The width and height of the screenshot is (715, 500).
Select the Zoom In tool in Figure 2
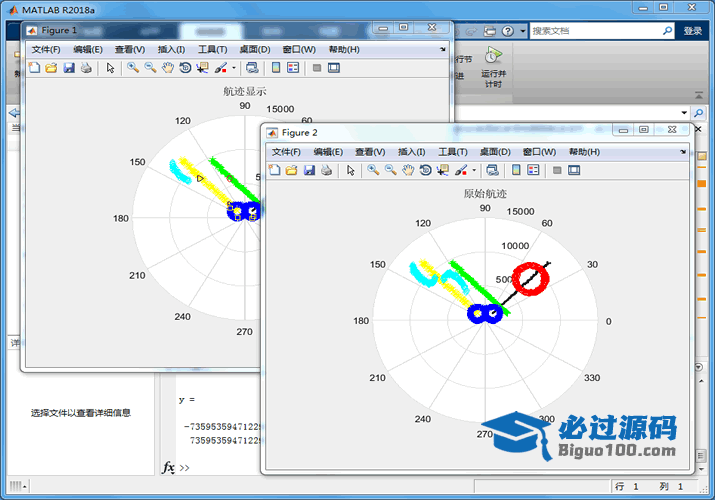pyautogui.click(x=373, y=171)
